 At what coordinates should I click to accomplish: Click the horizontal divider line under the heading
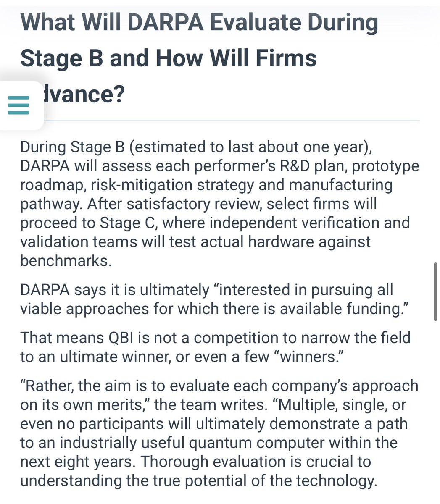[x=232, y=121]
